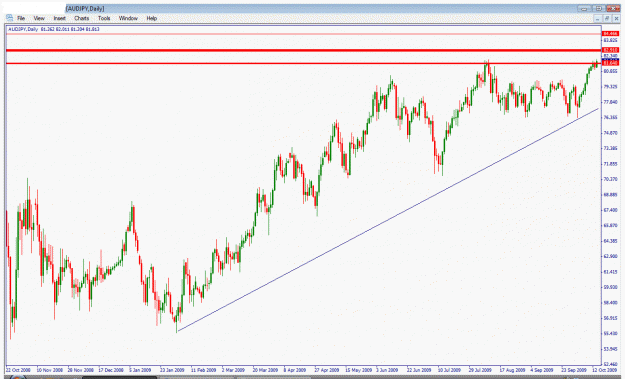Close the inner AUDJPY chart window
Viewport: 625px width, 379px height.
pyautogui.click(x=616, y=18)
